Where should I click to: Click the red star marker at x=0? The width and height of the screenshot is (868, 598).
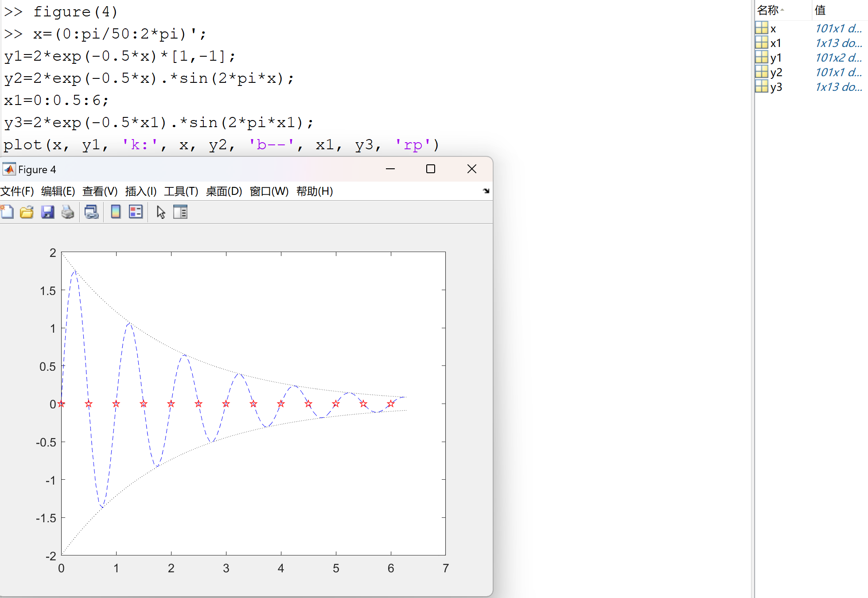(x=62, y=404)
